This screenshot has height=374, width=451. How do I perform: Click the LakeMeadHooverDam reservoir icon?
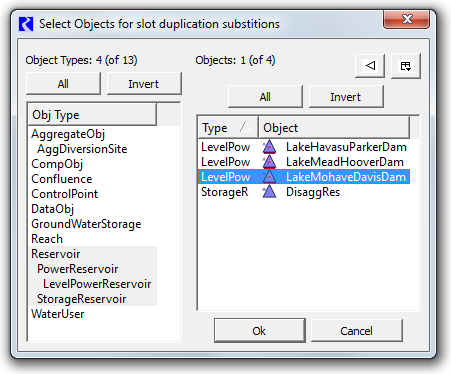coord(269,162)
